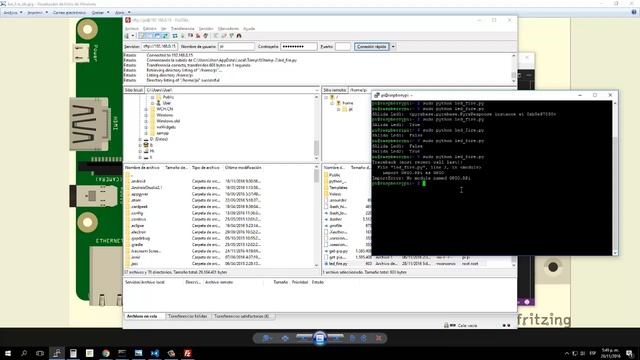Open the notification center icon in system tray
The width and height of the screenshot is (640, 360).
629,353
